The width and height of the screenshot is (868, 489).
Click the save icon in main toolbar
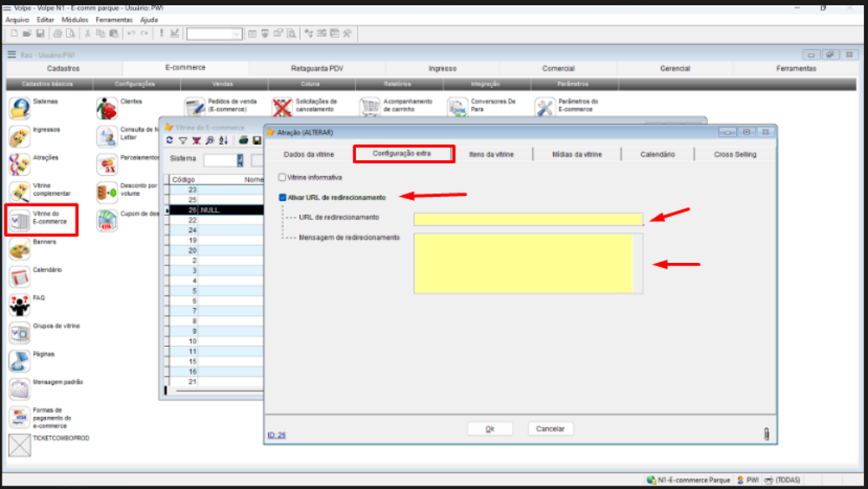pyautogui.click(x=40, y=33)
